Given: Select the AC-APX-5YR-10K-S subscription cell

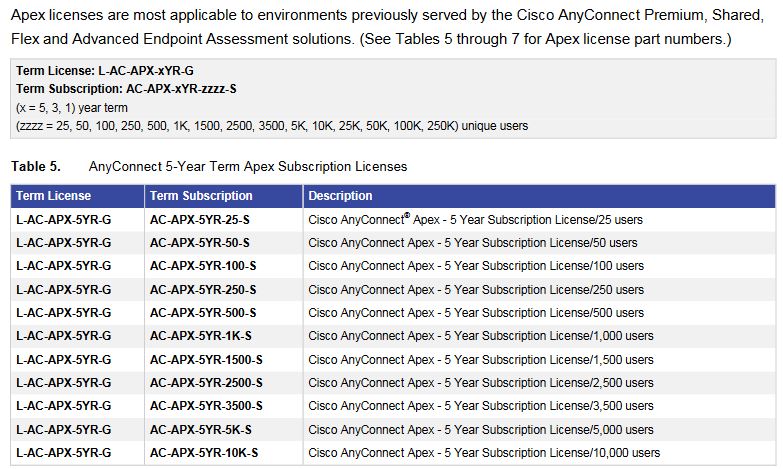Looking at the screenshot, I should point(203,453).
